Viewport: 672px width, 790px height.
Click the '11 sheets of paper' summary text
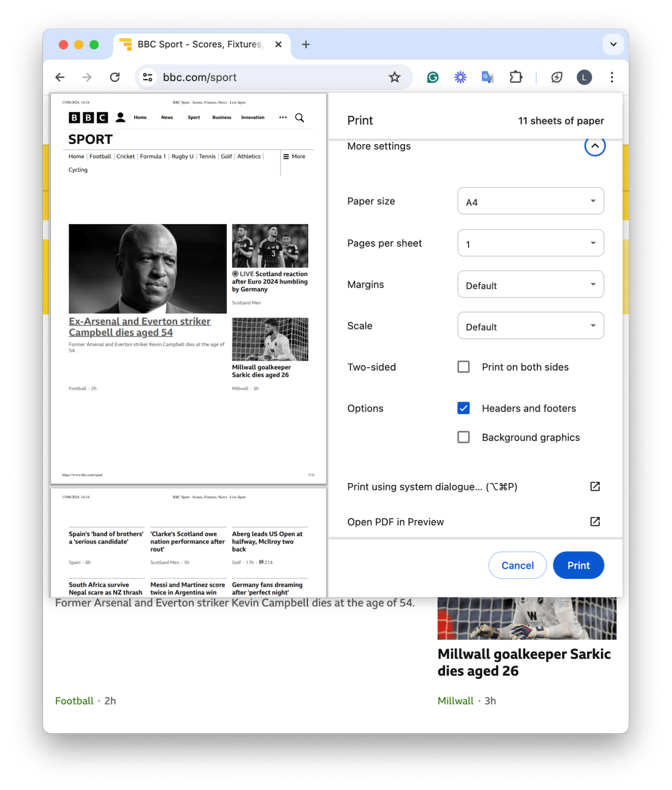pos(561,121)
